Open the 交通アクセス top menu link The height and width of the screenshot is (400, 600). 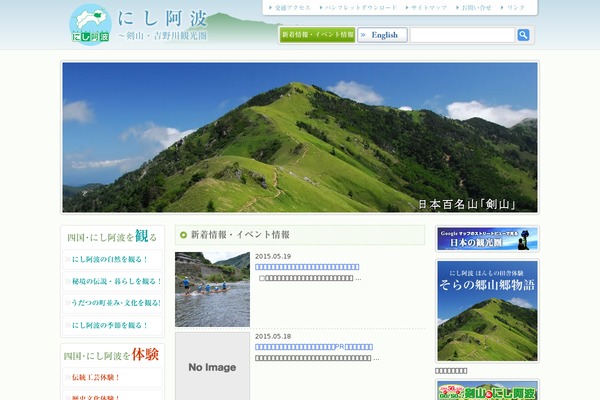[x=290, y=8]
